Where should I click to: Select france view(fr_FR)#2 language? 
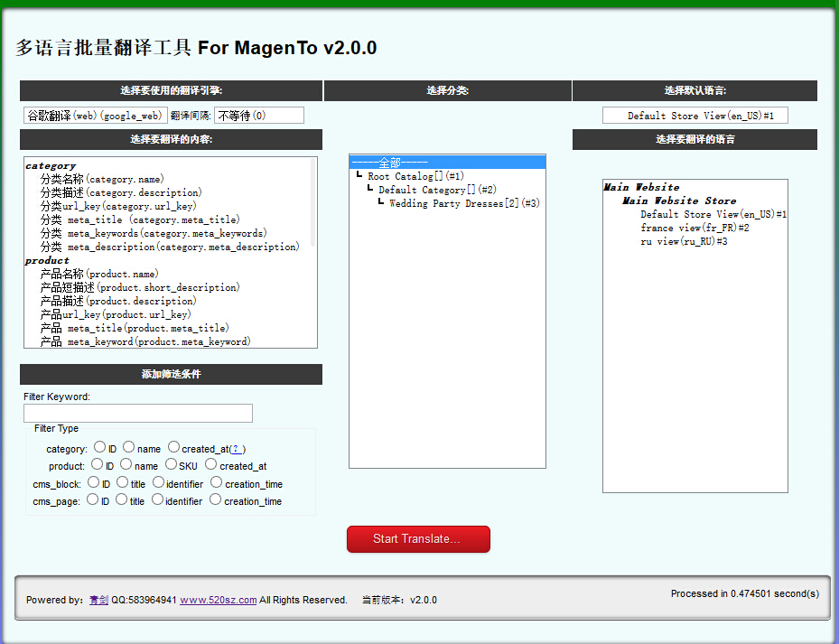point(695,228)
